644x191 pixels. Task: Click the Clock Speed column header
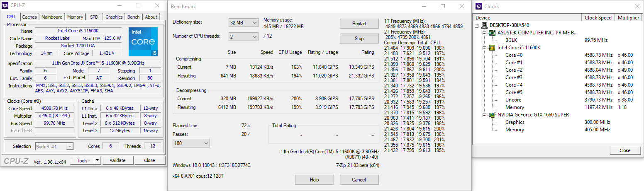click(x=598, y=18)
